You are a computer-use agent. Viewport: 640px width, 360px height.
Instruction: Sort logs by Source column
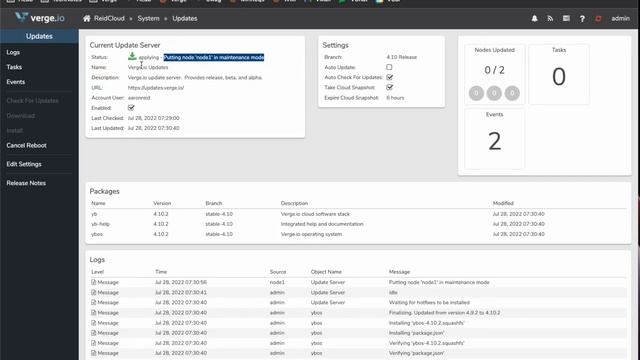pos(278,272)
